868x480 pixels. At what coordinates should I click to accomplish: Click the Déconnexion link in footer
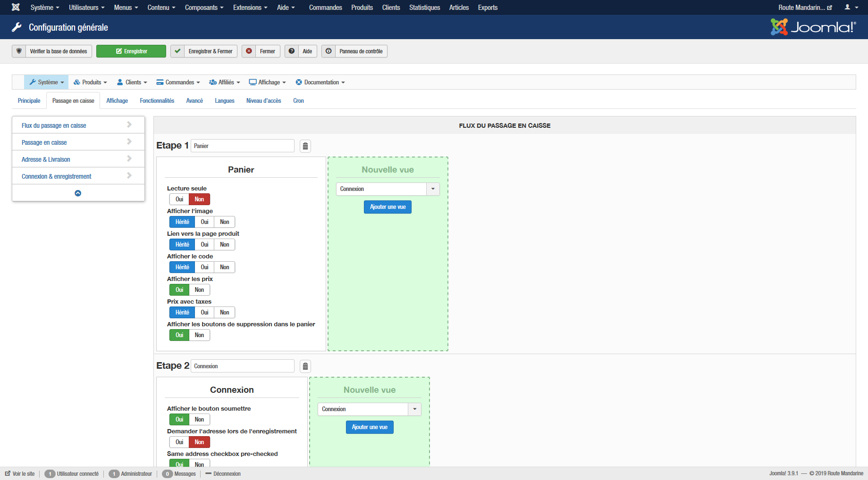click(x=223, y=473)
